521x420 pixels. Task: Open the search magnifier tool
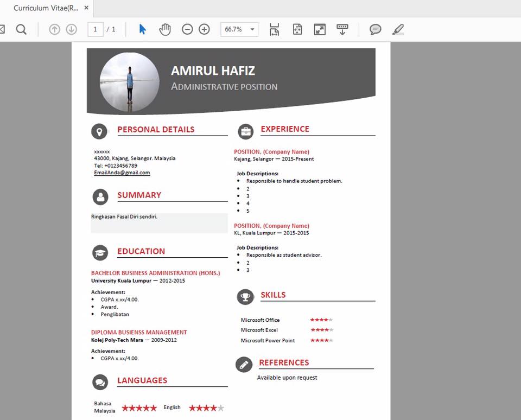tap(21, 29)
